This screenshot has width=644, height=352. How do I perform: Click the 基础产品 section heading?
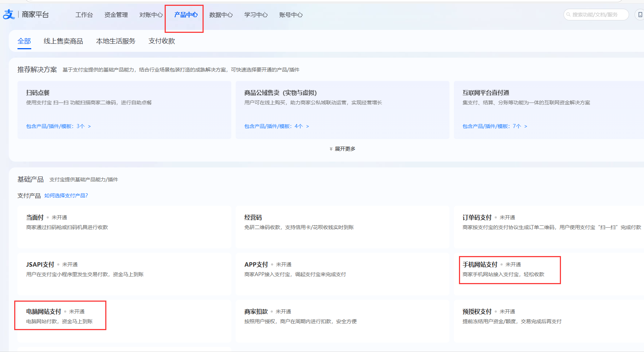tap(31, 179)
